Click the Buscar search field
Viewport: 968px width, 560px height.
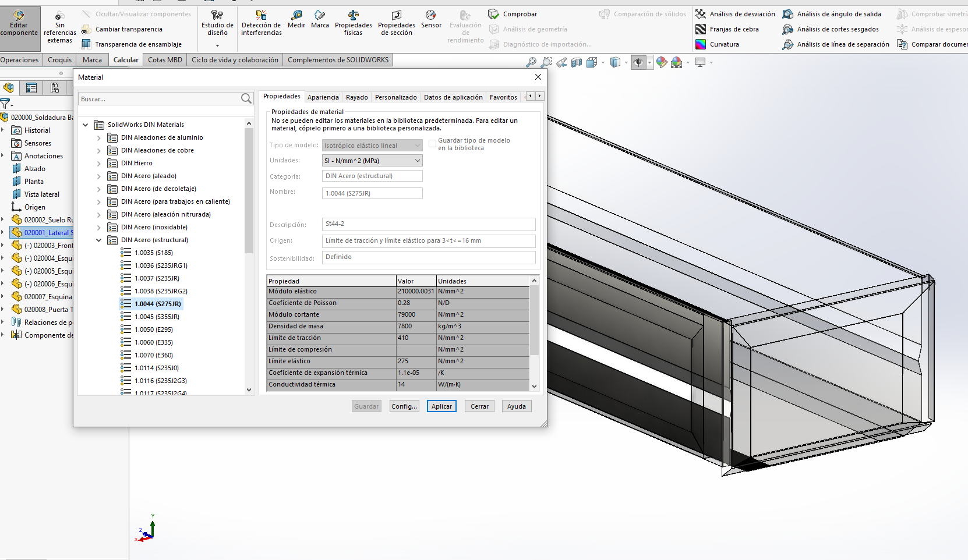pyautogui.click(x=160, y=99)
